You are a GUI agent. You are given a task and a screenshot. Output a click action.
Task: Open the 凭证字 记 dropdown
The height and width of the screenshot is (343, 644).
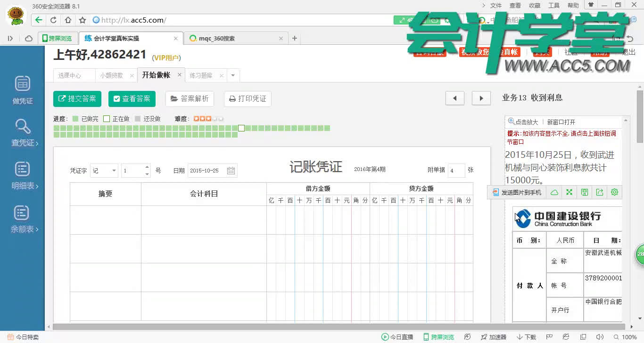(104, 171)
